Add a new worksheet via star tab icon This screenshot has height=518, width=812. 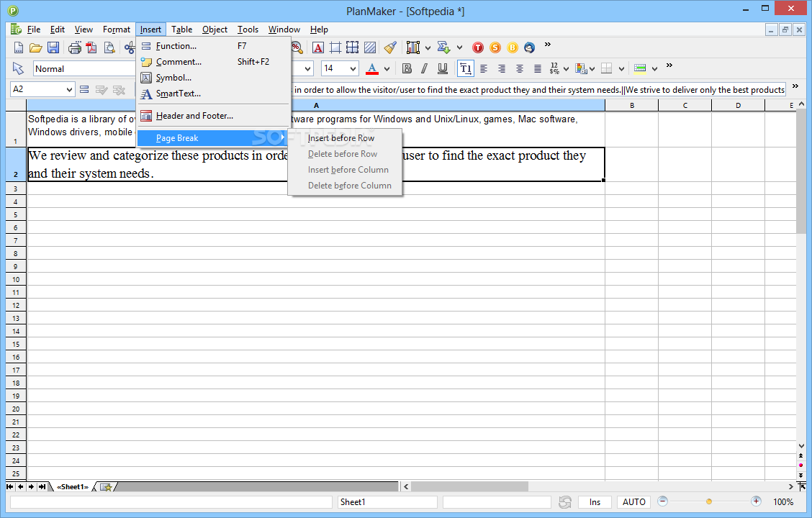click(106, 487)
